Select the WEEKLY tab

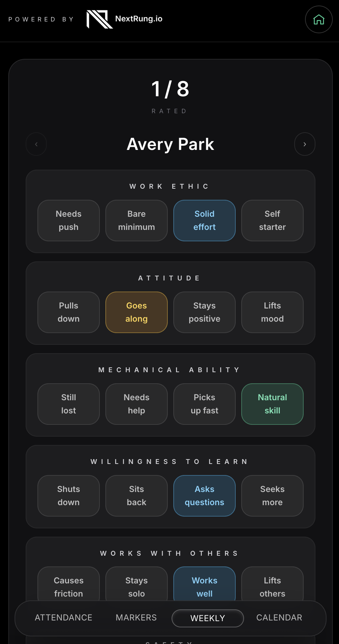[x=207, y=618]
